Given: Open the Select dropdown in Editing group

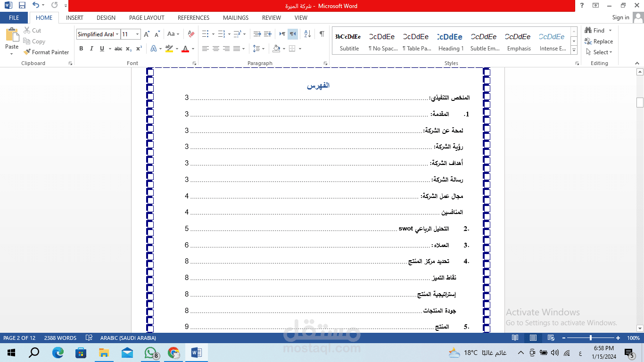Looking at the screenshot, I should tap(599, 52).
